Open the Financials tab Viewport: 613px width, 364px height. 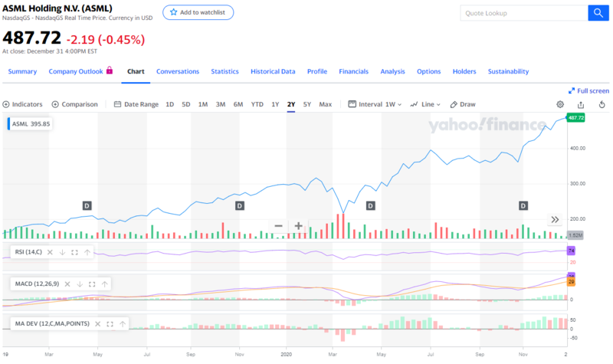[353, 71]
